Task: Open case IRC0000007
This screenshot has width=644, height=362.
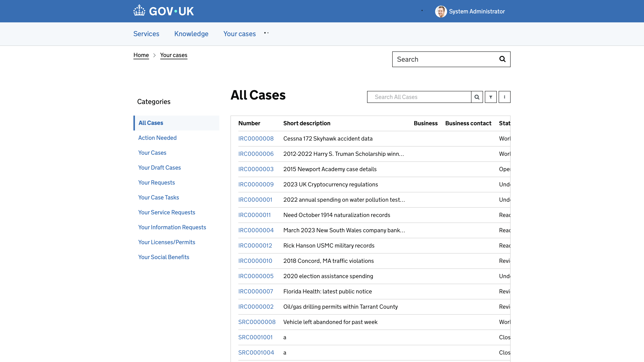Action: click(255, 292)
